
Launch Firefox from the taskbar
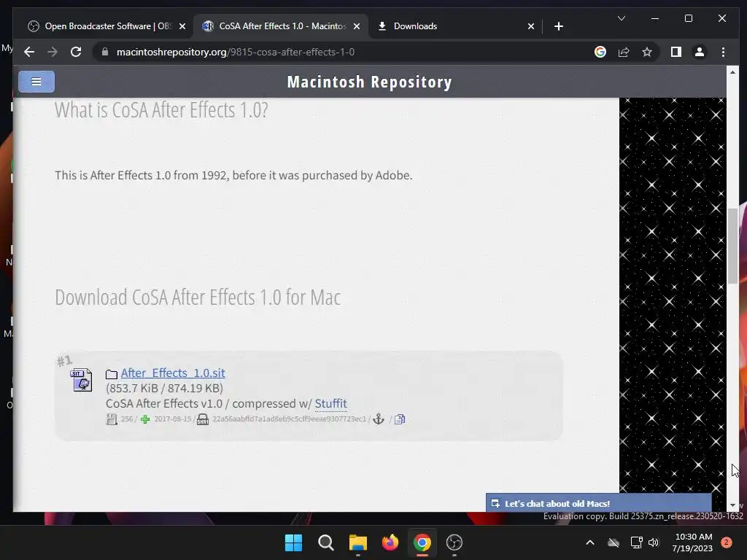pyautogui.click(x=390, y=542)
